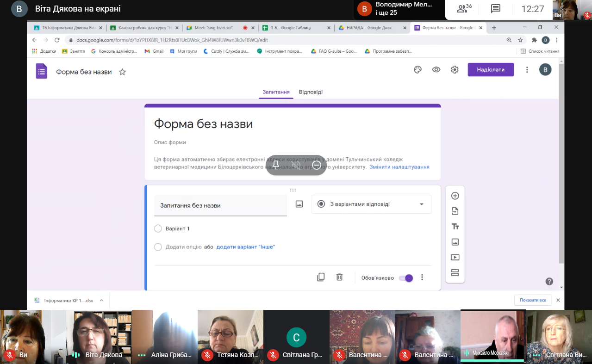Expand the З варіантами відповіді dropdown
Screen dimensions: 592x364
point(371,204)
